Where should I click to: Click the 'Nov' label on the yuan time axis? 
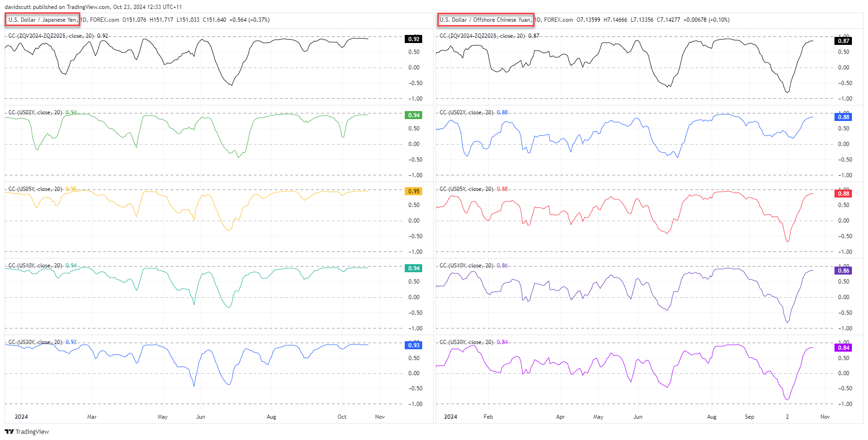click(825, 417)
